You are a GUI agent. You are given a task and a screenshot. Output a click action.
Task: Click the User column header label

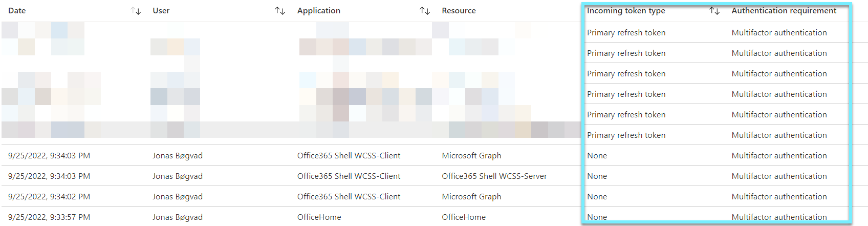[x=161, y=11]
